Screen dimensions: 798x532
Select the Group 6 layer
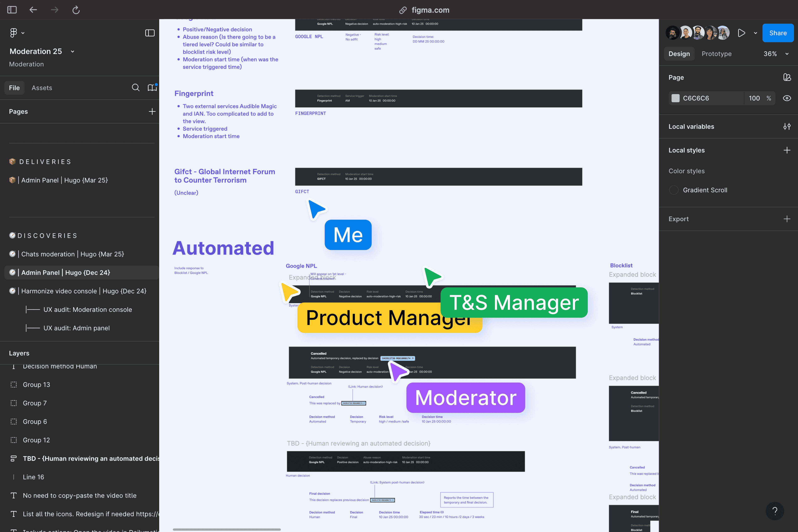pos(35,422)
